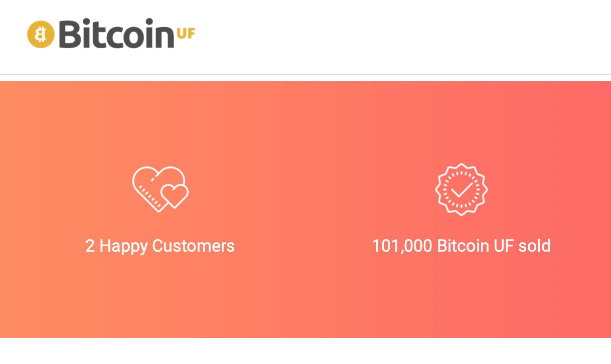Screen dimensions: 611x364
Task: Select the "2 Happy Customers" label
Action: point(160,246)
